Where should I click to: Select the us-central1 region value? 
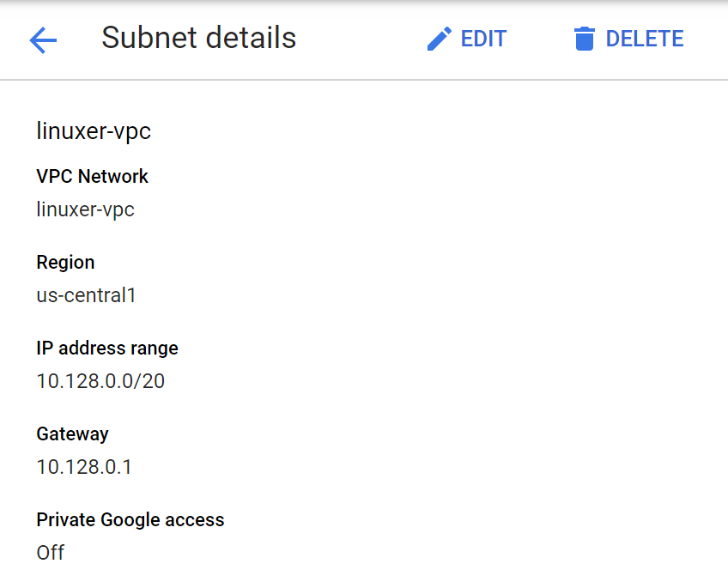(x=86, y=295)
